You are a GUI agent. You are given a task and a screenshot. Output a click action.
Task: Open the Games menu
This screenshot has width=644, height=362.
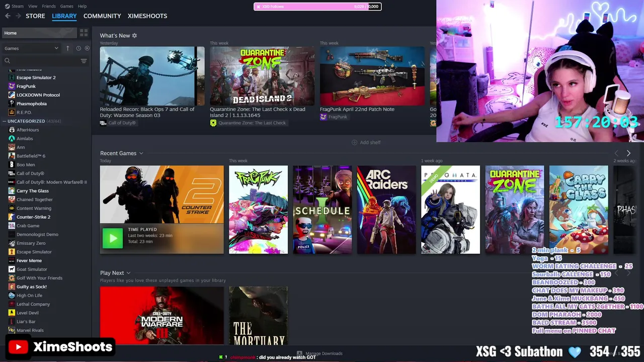(x=66, y=6)
